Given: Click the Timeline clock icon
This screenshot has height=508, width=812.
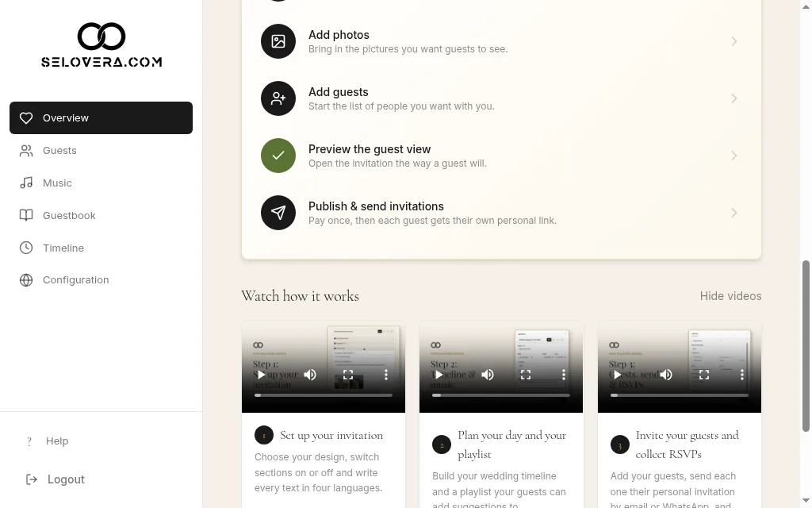Looking at the screenshot, I should pyautogui.click(x=26, y=248).
